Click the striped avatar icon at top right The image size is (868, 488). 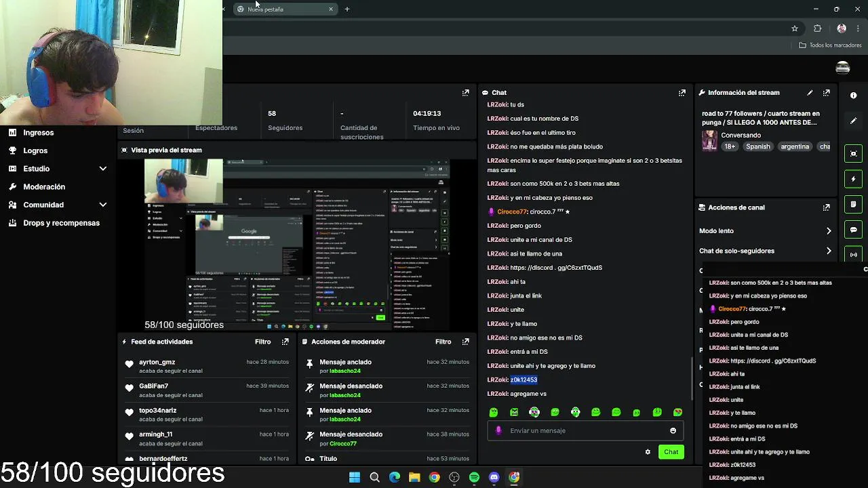pos(843,68)
